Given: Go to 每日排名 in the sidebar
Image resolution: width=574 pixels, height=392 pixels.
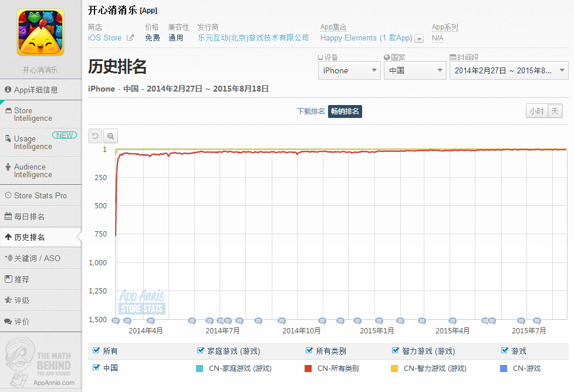Looking at the screenshot, I should 40,217.
